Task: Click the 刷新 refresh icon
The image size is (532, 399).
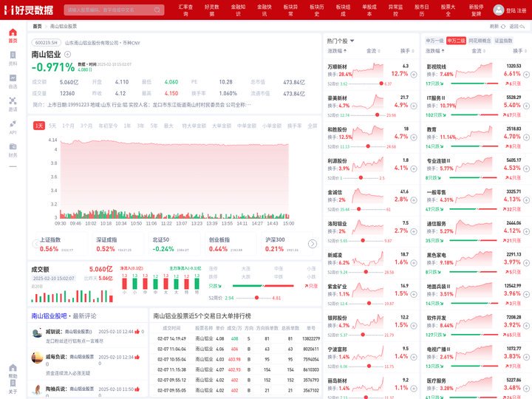Action: click(x=503, y=27)
